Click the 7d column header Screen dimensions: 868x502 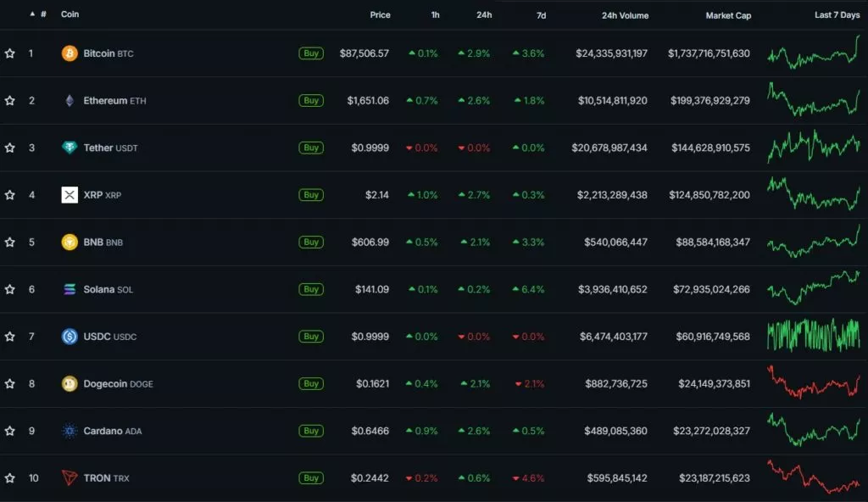[x=541, y=14]
